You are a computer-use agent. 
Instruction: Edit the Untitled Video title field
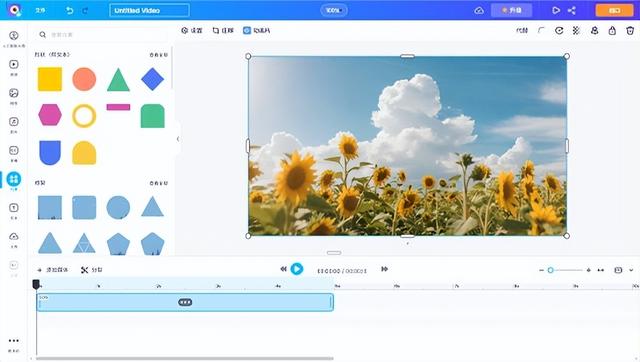[x=149, y=10]
